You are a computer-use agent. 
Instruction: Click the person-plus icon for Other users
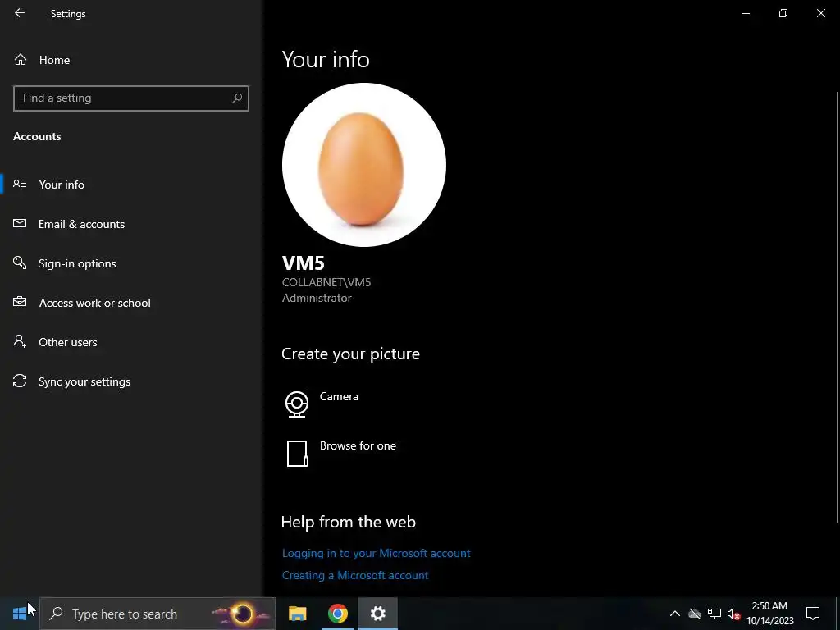point(20,341)
